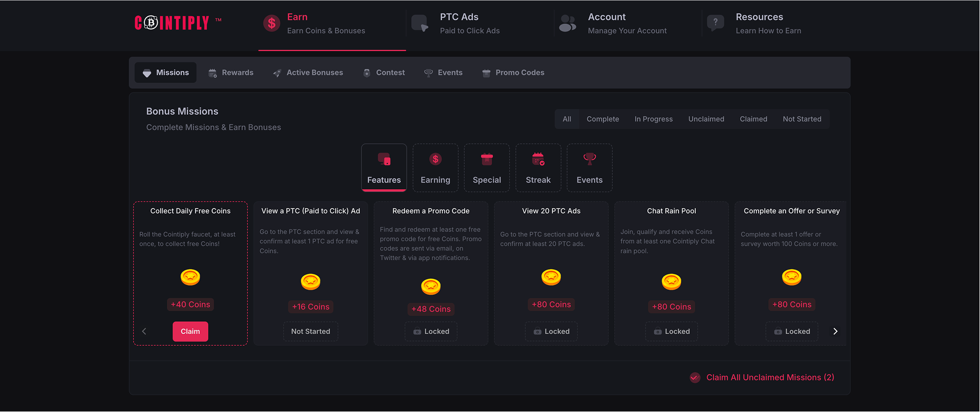980x412 pixels.
Task: Open the Earn dollar coin icon
Action: [x=271, y=23]
